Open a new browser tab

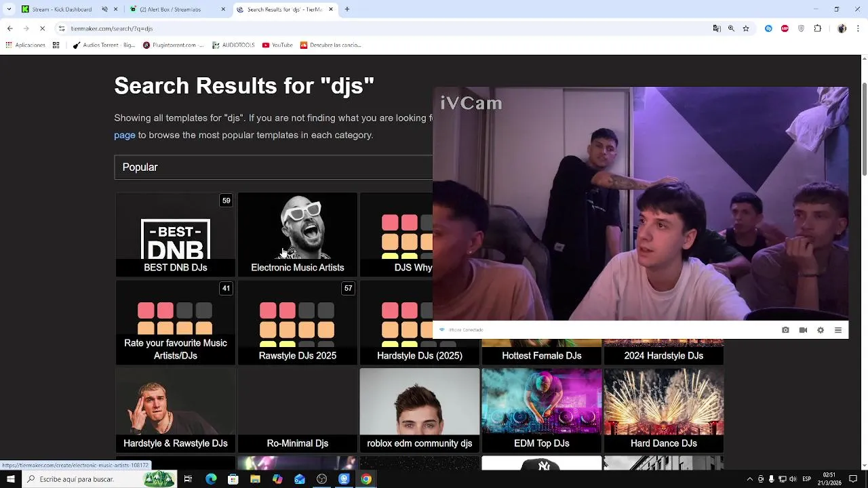click(347, 9)
